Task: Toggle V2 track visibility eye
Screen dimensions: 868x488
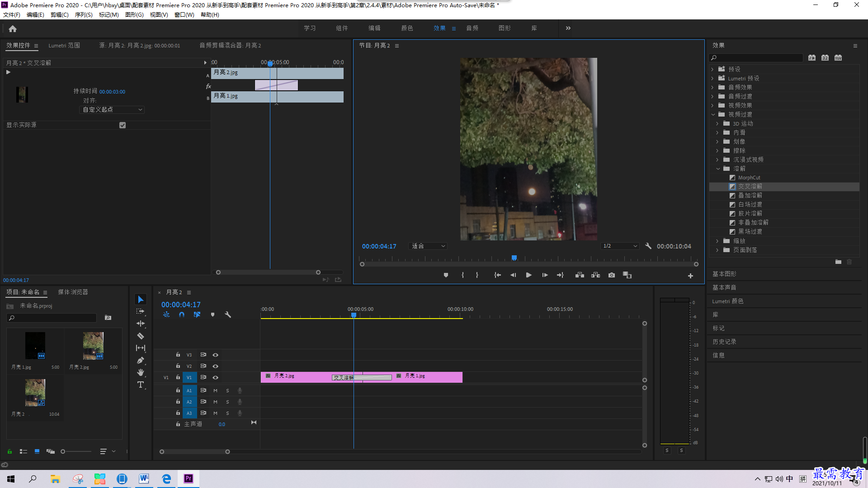Action: (x=215, y=366)
